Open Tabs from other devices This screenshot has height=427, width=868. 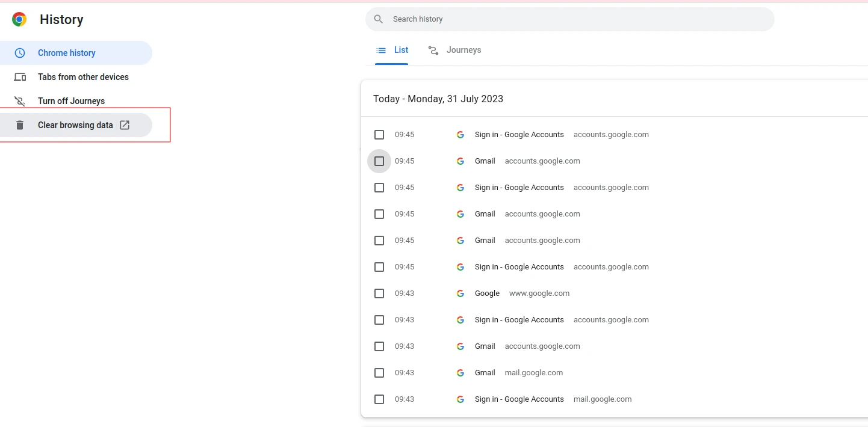coord(83,77)
